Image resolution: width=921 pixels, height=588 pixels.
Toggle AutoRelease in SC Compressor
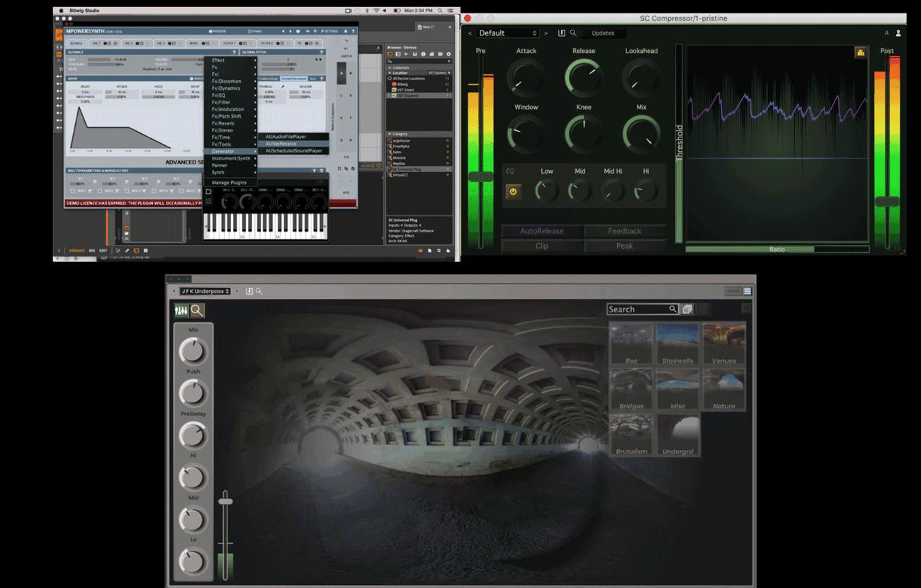[542, 231]
